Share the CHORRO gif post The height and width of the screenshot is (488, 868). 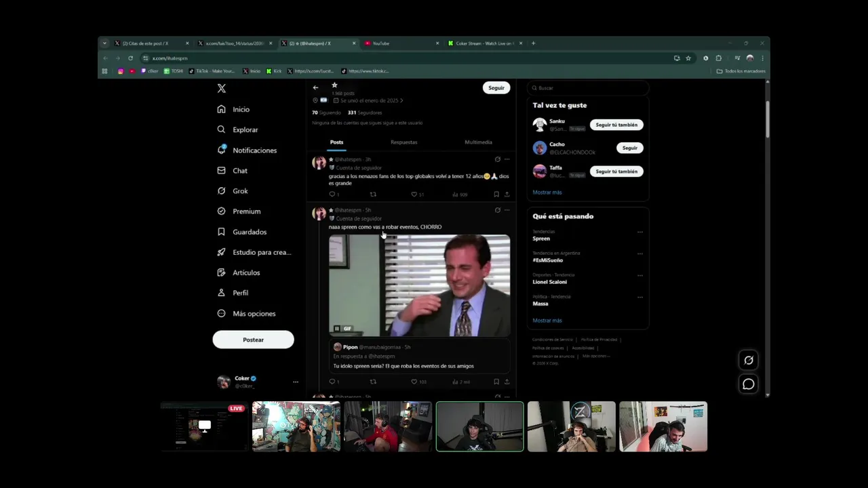click(x=507, y=382)
